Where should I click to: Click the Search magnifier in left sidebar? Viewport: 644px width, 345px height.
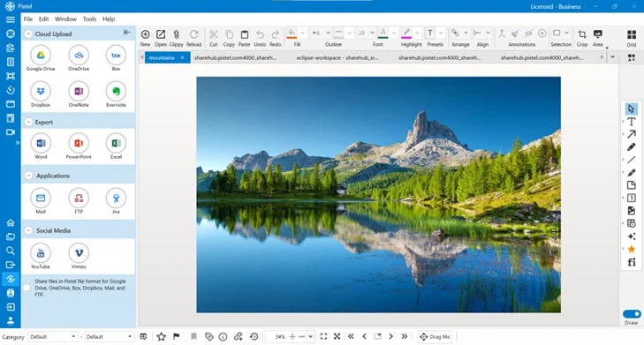click(11, 251)
